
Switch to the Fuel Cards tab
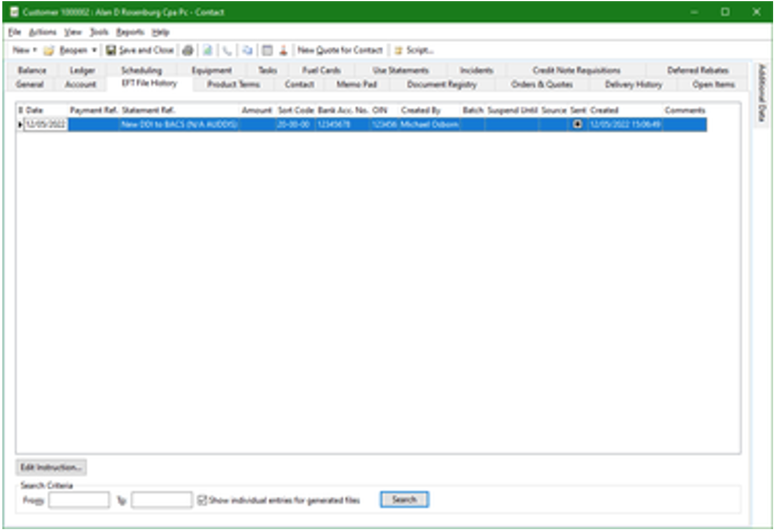click(x=321, y=70)
